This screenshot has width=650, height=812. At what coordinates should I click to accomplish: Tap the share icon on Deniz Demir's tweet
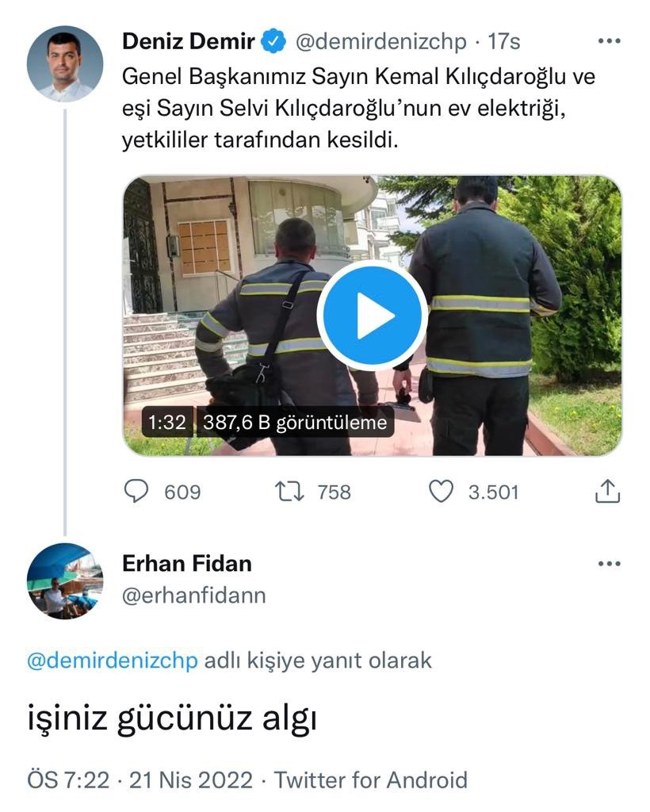pyautogui.click(x=607, y=491)
